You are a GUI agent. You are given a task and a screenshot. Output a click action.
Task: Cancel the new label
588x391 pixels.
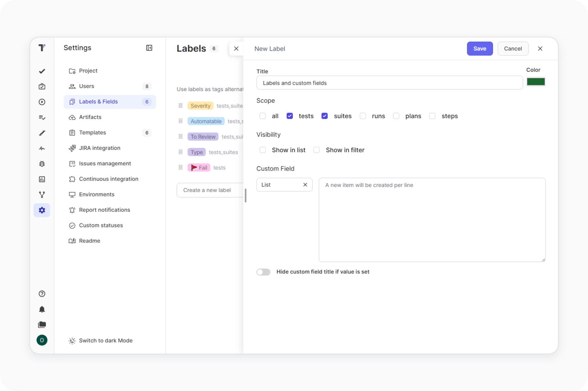[x=513, y=49]
